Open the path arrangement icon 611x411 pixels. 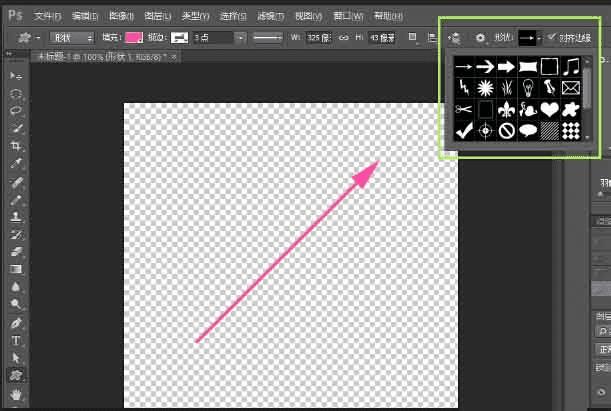pyautogui.click(x=454, y=38)
